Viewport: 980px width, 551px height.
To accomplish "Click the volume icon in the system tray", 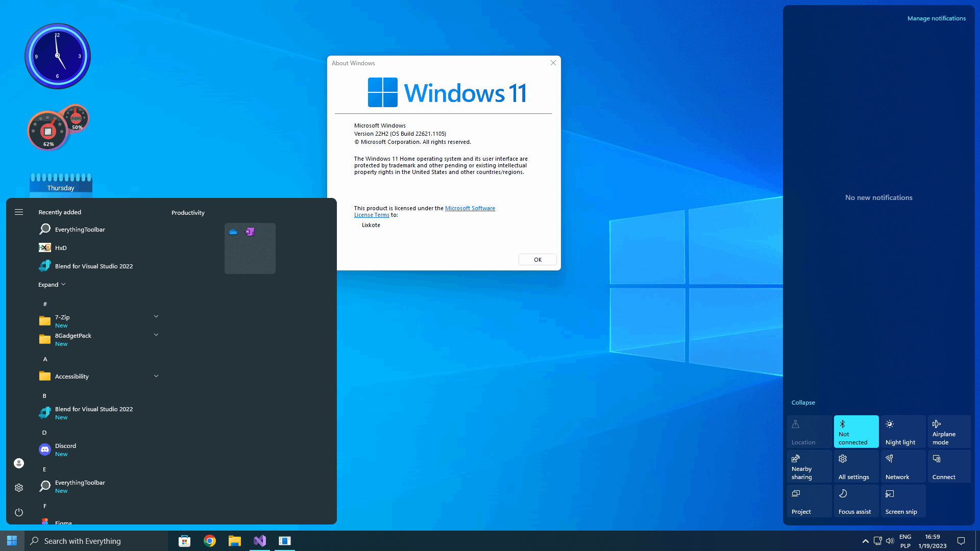I will click(x=890, y=541).
